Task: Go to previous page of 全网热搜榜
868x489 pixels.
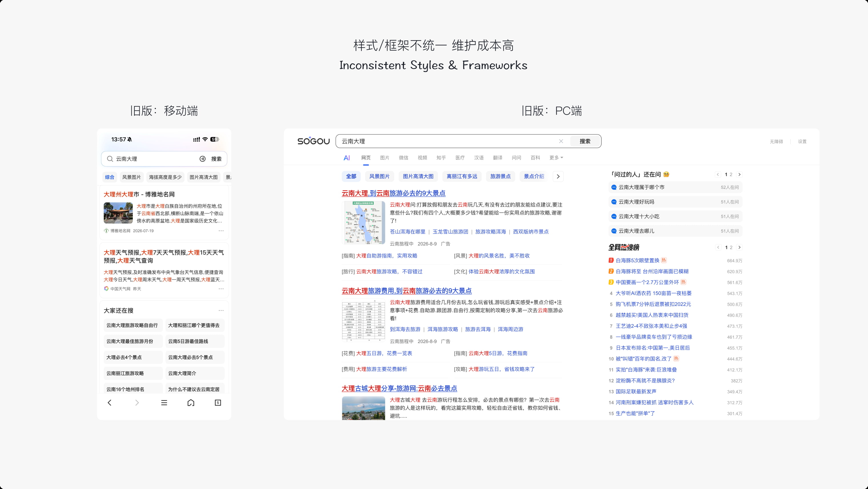Action: pos(718,247)
